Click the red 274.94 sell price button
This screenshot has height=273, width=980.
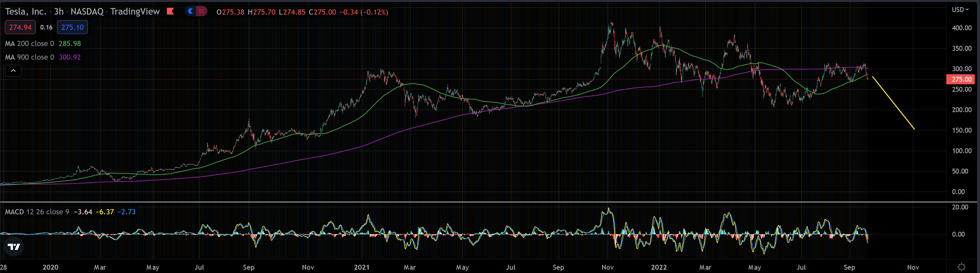[20, 28]
